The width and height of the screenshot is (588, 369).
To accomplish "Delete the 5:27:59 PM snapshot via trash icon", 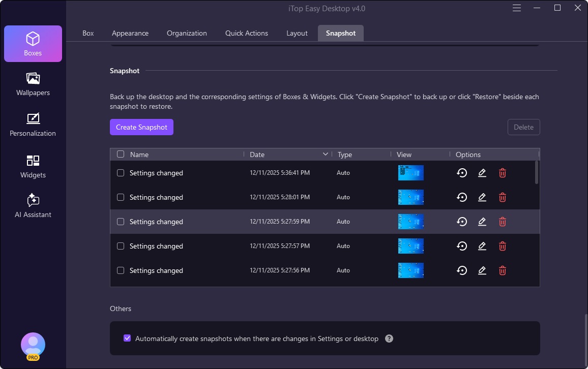I will click(502, 222).
